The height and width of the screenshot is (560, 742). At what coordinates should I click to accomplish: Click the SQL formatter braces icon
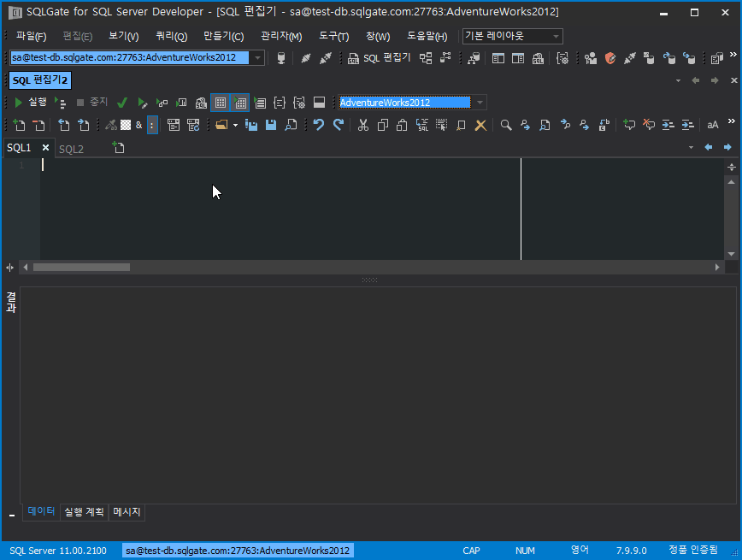point(280,103)
